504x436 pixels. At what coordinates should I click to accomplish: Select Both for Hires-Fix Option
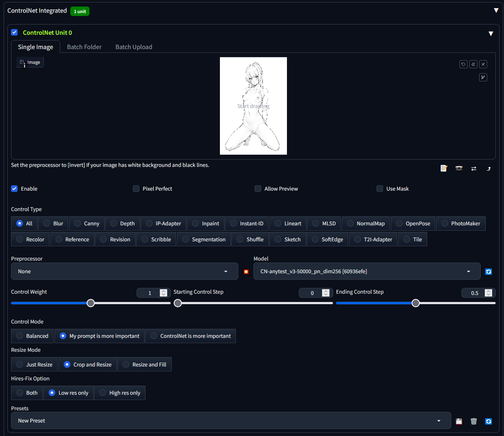(x=27, y=393)
